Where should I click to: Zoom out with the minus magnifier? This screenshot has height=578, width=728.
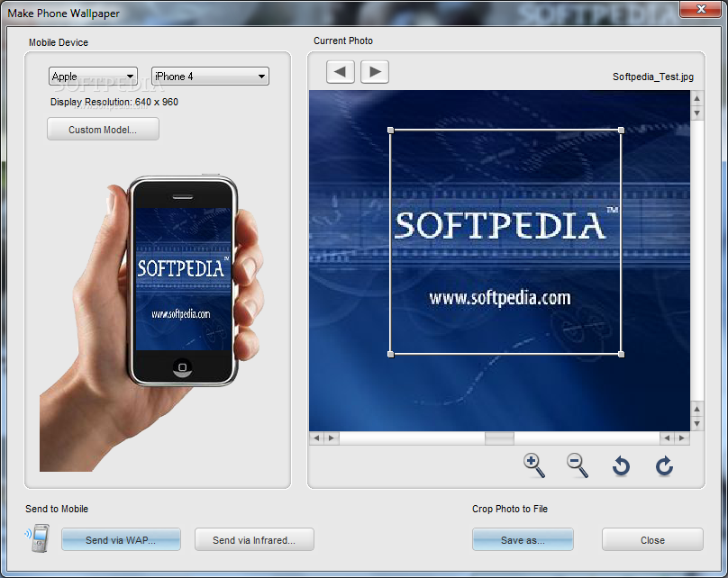(578, 465)
